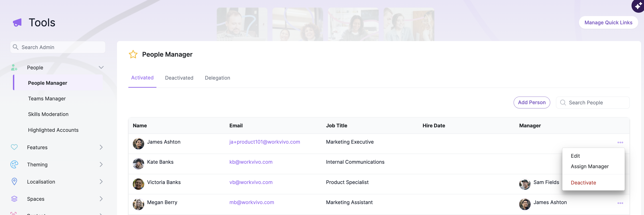
Task: Click Kate Banks' avatar
Action: 138,164
